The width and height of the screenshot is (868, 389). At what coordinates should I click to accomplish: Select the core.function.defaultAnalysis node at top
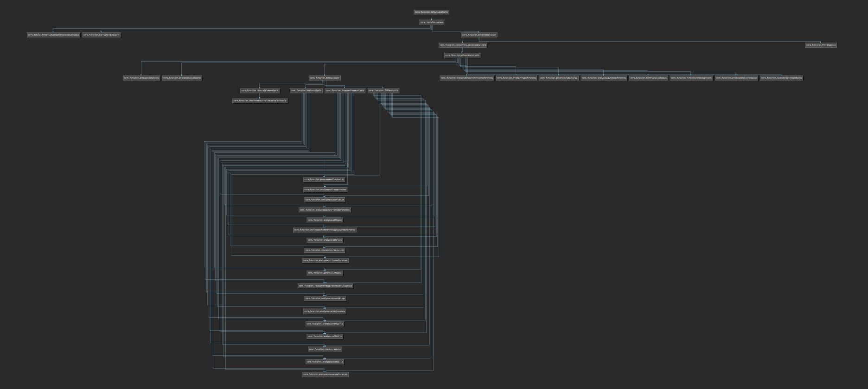pyautogui.click(x=431, y=12)
